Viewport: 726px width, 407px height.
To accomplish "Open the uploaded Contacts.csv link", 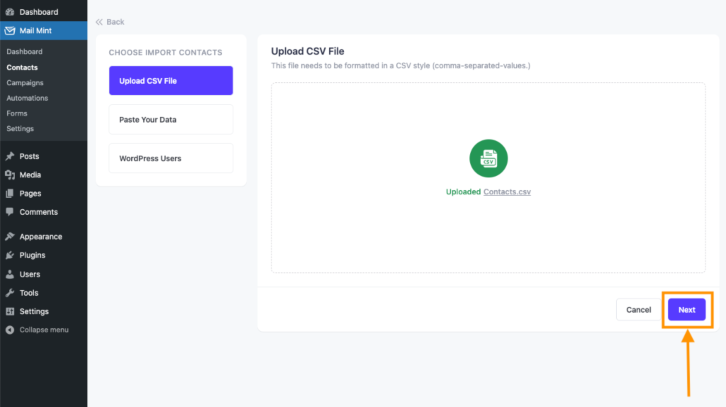I will coord(507,192).
